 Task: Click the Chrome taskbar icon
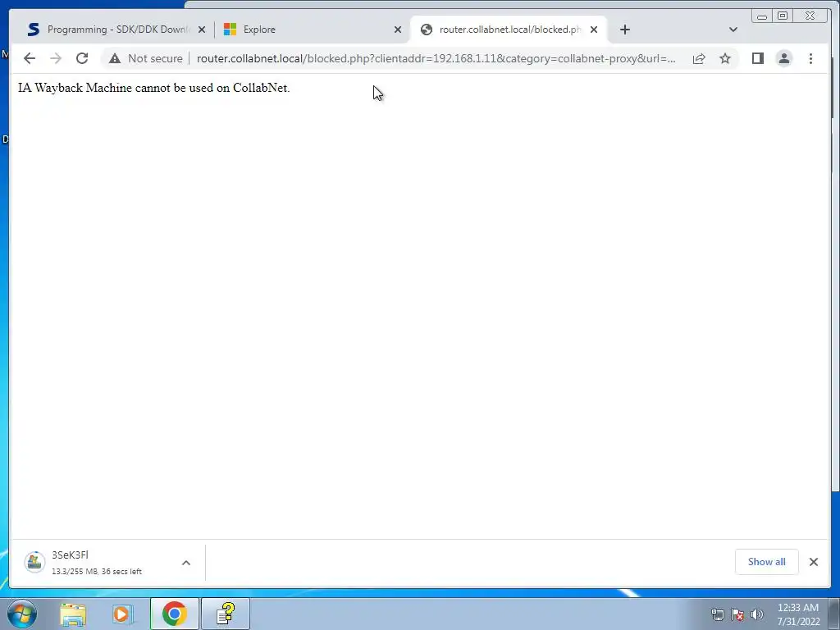[175, 614]
